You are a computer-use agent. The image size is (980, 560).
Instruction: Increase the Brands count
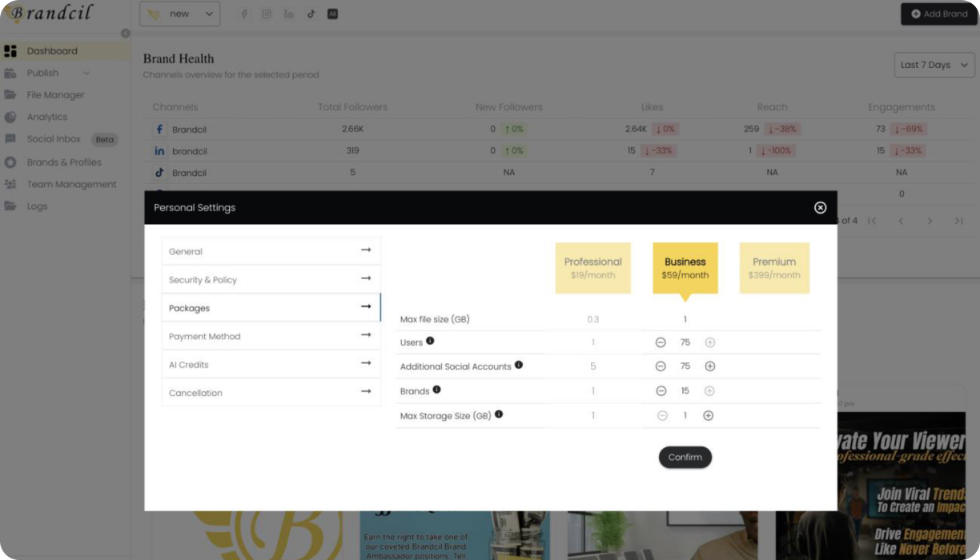pyautogui.click(x=709, y=391)
